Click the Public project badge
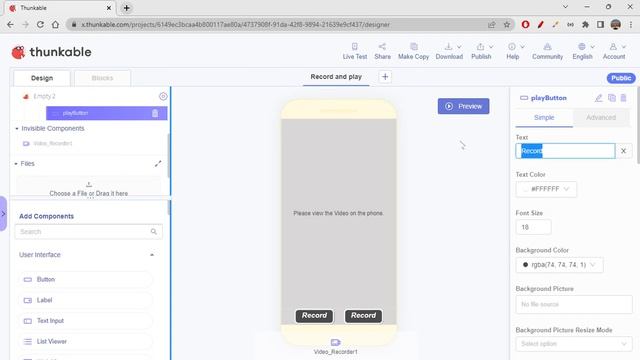This screenshot has height=360, width=640. pyautogui.click(x=621, y=78)
